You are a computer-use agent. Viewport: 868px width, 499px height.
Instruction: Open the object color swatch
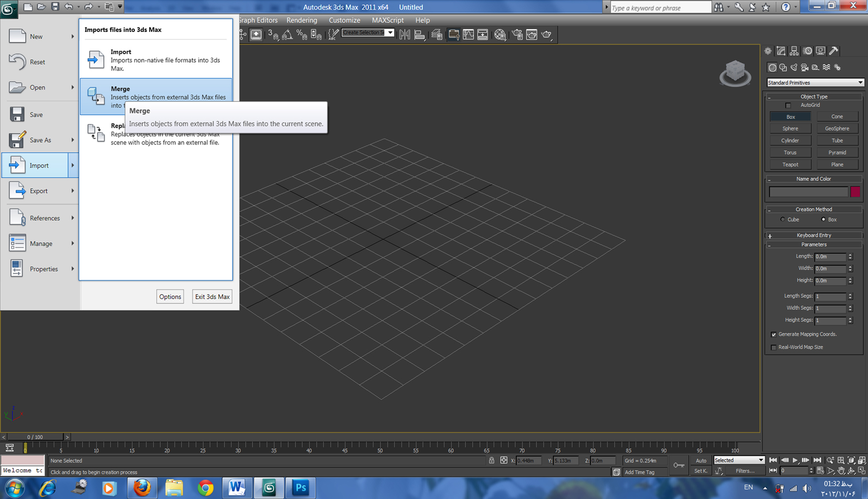[x=855, y=192]
